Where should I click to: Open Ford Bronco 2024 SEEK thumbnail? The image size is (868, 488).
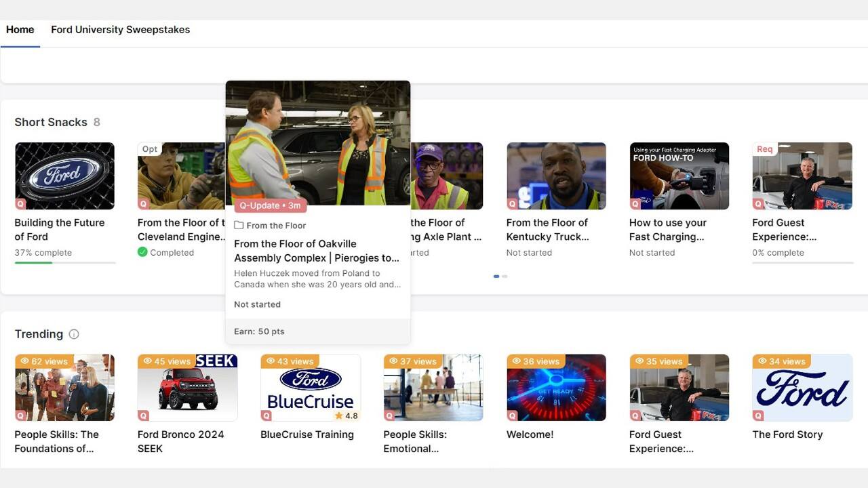coord(188,388)
